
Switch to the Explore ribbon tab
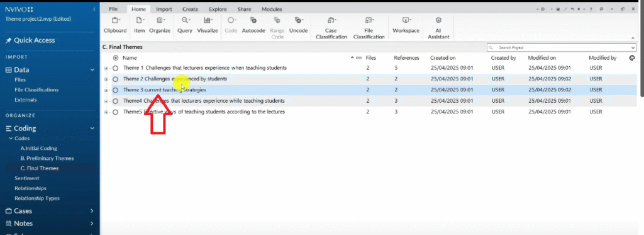point(218,9)
